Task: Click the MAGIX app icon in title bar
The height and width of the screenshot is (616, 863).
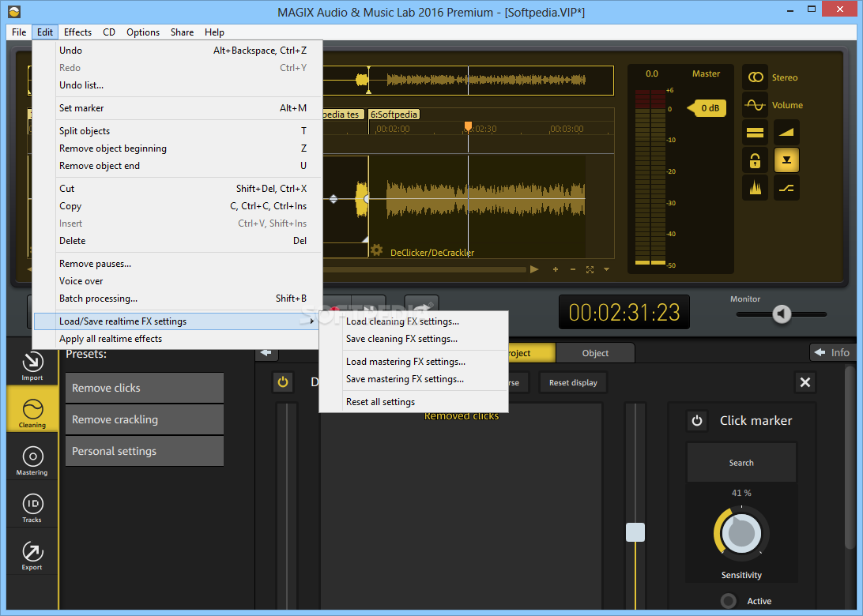Action: click(14, 12)
